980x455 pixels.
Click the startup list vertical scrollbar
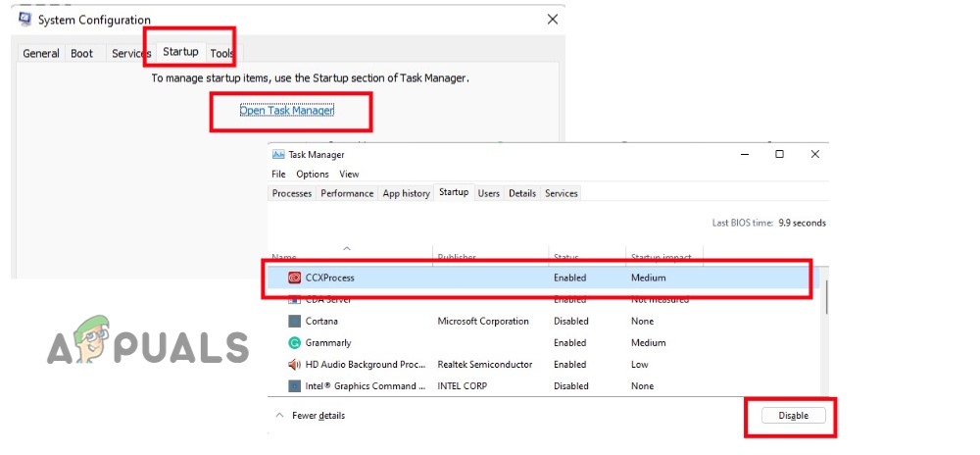(827, 297)
